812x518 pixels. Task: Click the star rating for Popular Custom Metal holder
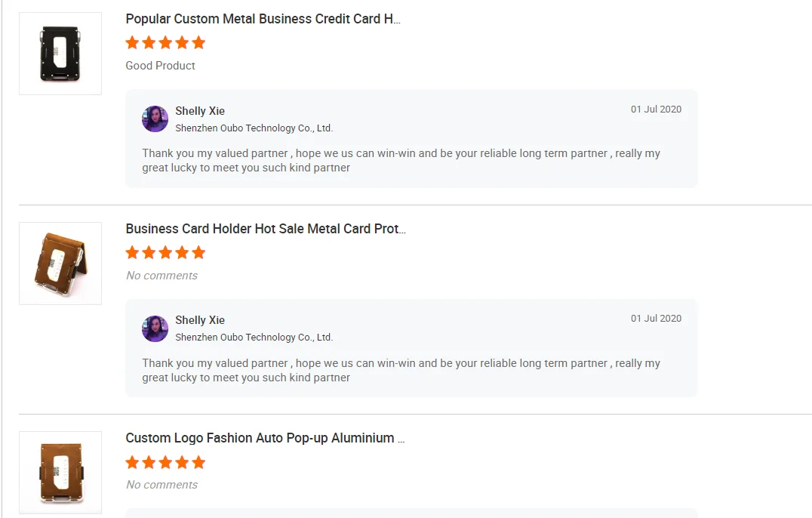[x=165, y=42]
